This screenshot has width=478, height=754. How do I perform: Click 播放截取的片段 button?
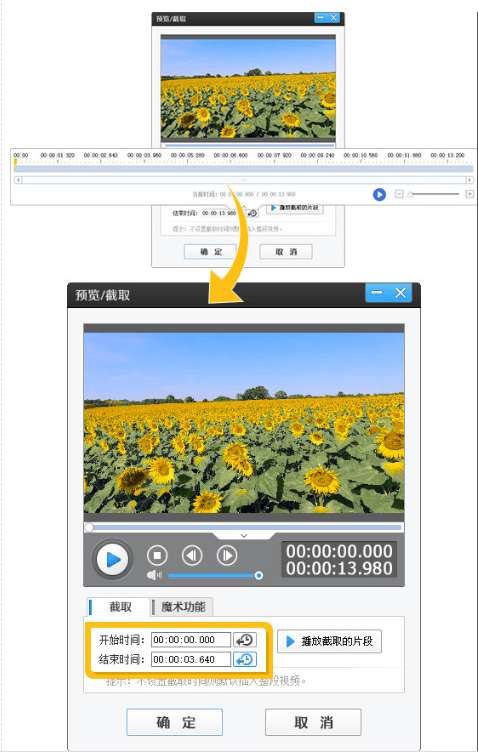click(329, 641)
